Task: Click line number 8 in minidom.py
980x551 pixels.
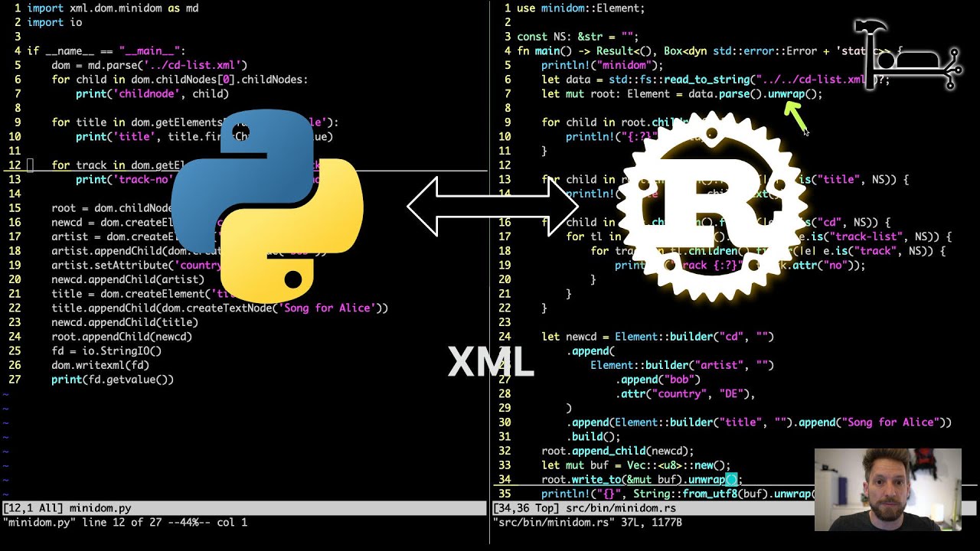Action: 18,108
